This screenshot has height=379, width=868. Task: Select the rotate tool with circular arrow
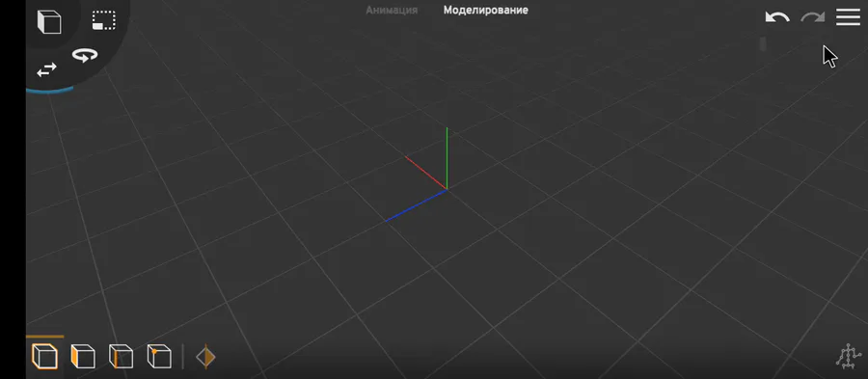85,55
